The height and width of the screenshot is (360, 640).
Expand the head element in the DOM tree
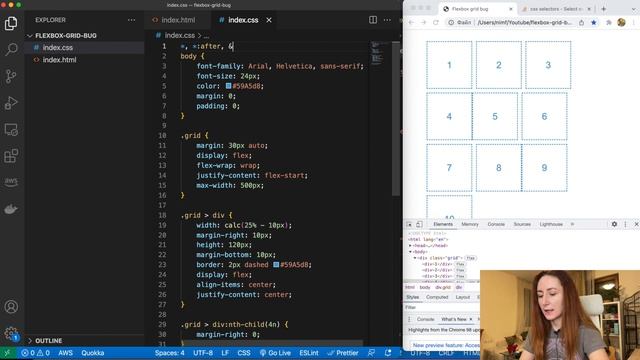[410, 246]
